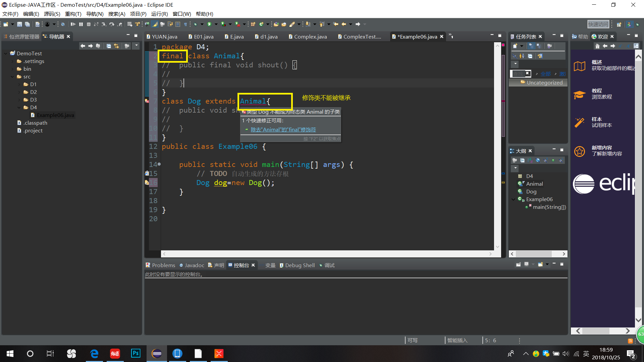The width and height of the screenshot is (644, 362).
Task: Click the 快速访问 Quick Access field
Action: [598, 24]
